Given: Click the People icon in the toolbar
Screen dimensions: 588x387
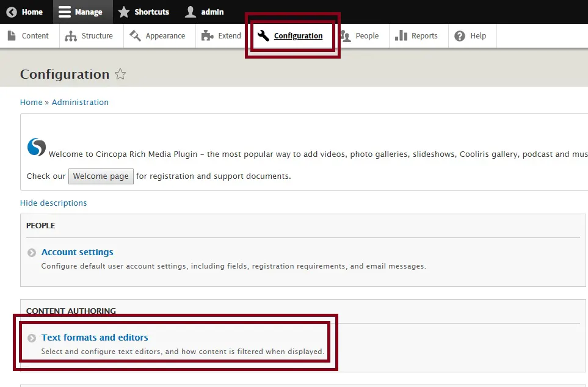Looking at the screenshot, I should pyautogui.click(x=346, y=36).
